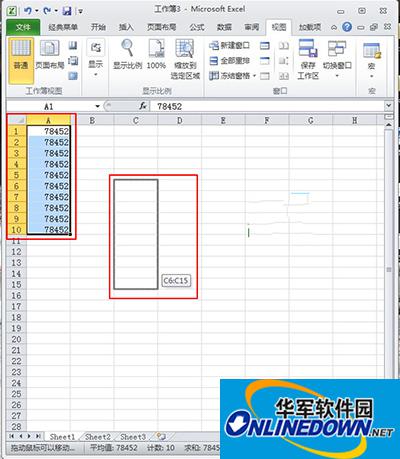Choose Zoom to Selection (缩放到选定区域)

(x=185, y=59)
